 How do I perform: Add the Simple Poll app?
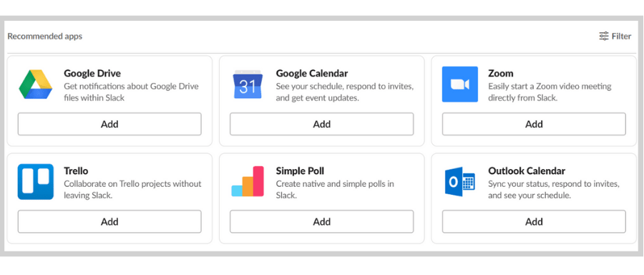point(321,221)
